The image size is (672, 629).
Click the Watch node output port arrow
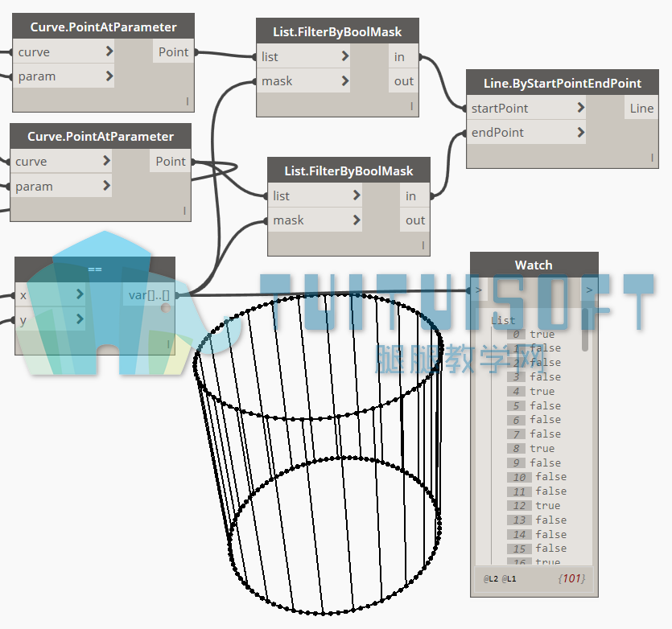point(589,290)
